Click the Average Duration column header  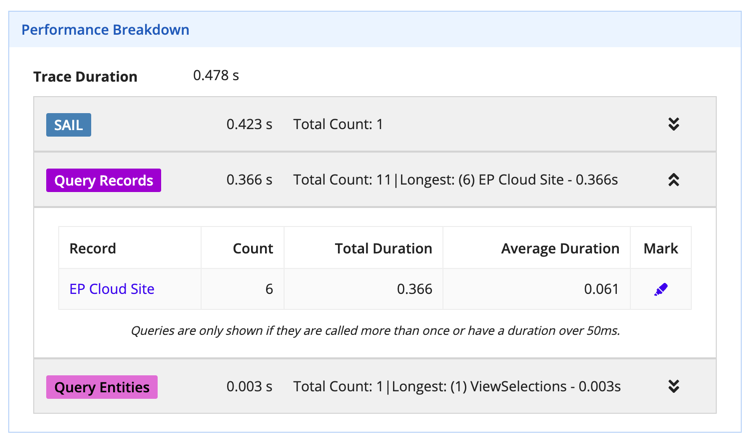click(x=560, y=249)
